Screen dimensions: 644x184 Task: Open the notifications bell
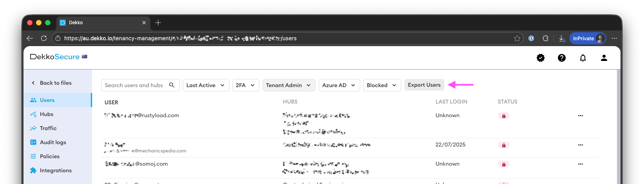click(x=583, y=58)
